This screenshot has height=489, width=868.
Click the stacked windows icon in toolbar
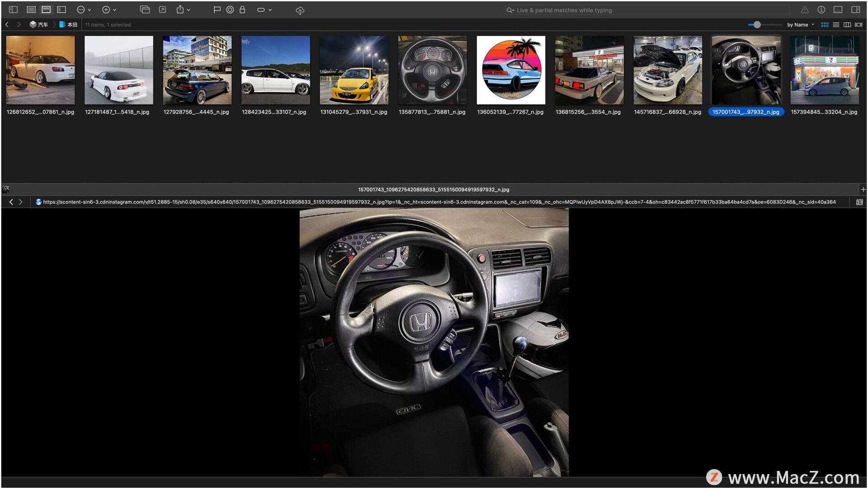tap(145, 9)
